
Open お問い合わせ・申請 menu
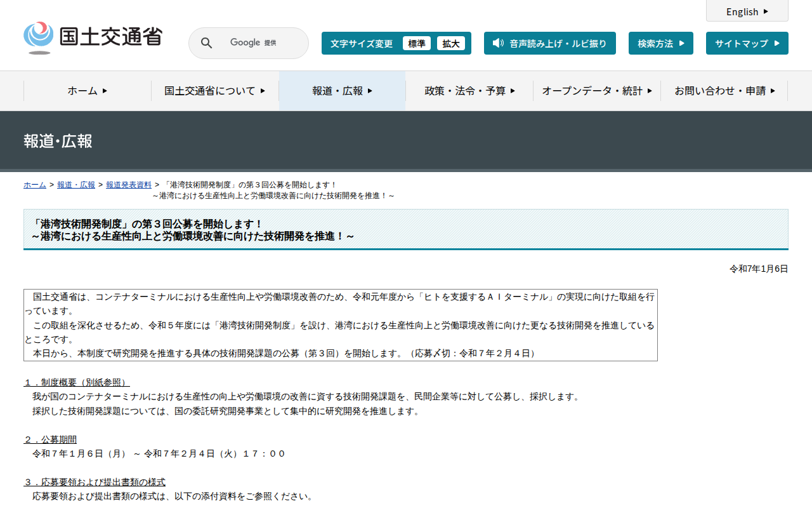[724, 91]
